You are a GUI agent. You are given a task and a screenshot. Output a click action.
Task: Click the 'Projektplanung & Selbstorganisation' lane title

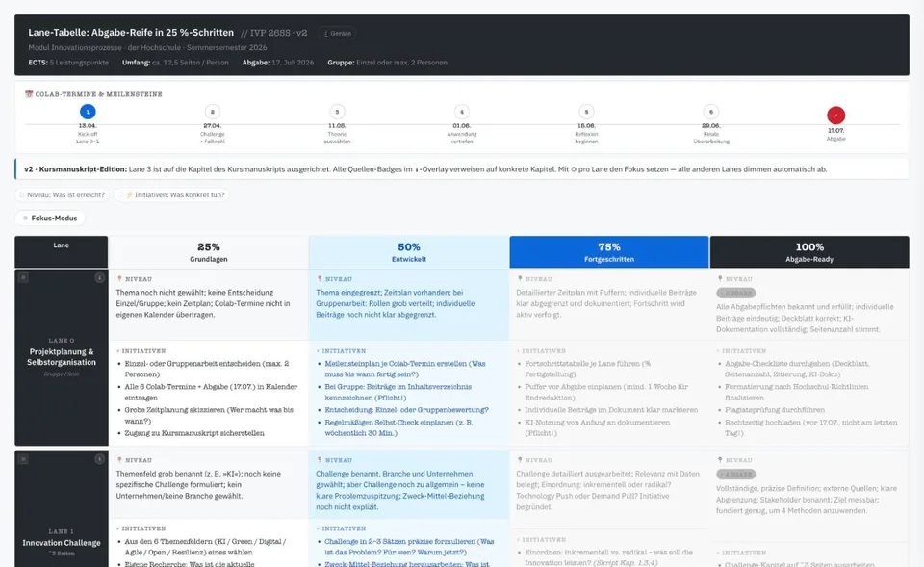coord(62,357)
